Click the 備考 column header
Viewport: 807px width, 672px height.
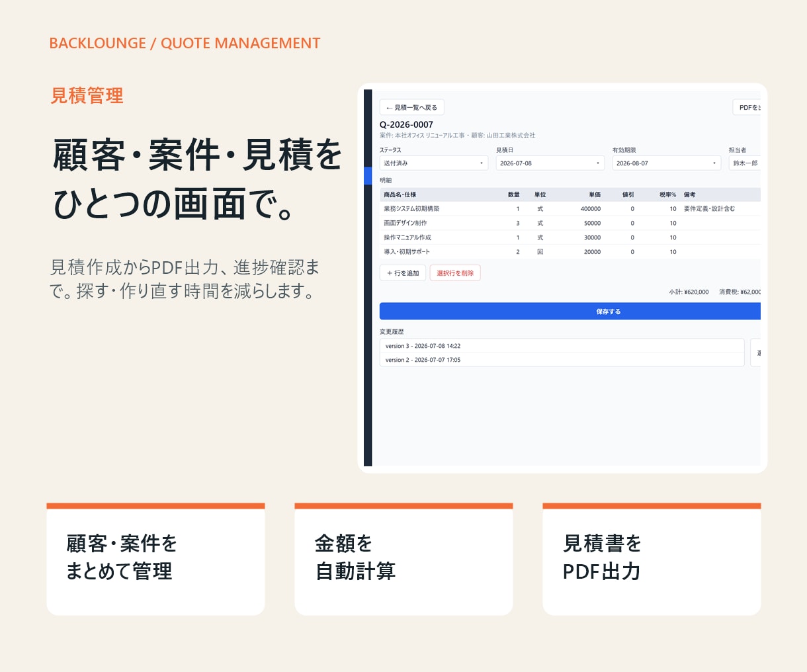click(x=689, y=194)
